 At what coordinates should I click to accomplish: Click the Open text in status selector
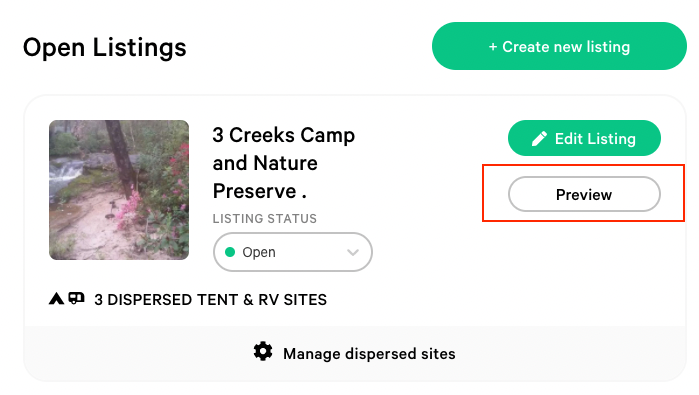[259, 252]
